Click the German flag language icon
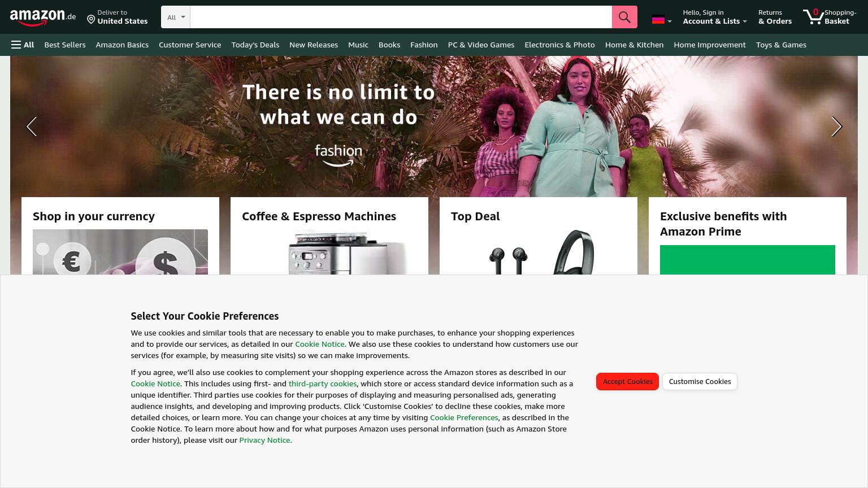 658,20
